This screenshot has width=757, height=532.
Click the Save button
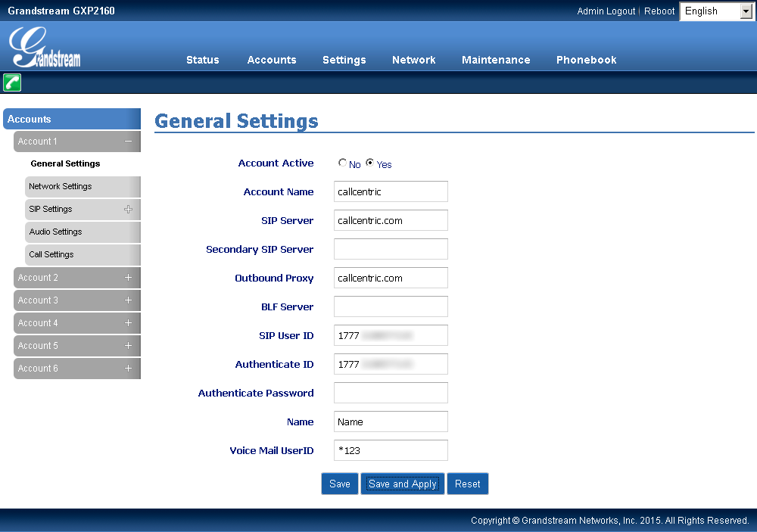[340, 484]
